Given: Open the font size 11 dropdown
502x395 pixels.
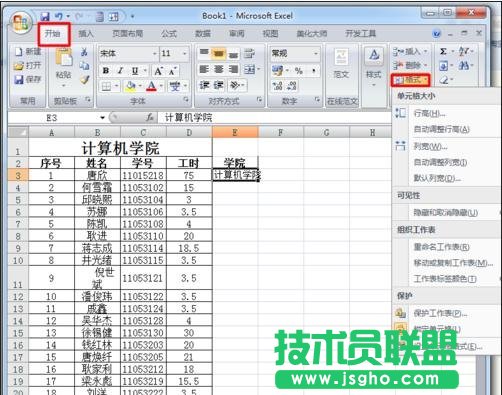Looking at the screenshot, I should pos(184,53).
